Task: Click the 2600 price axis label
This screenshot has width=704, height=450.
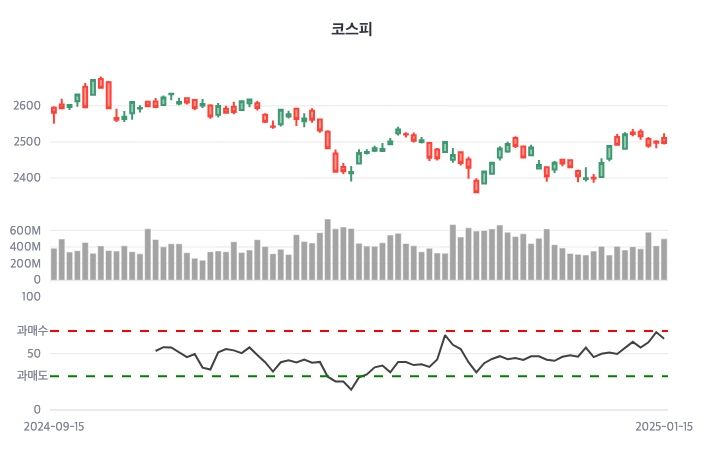Action: 27,106
